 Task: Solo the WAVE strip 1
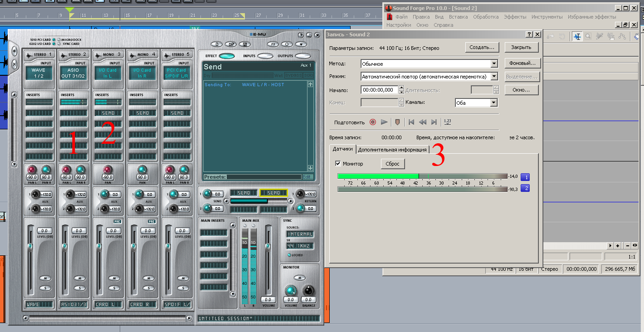45,288
